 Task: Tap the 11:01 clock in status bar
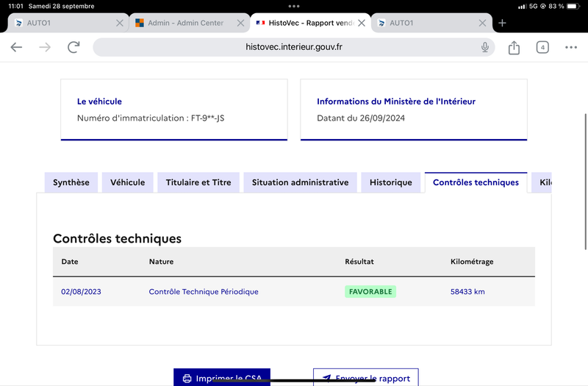coord(15,6)
